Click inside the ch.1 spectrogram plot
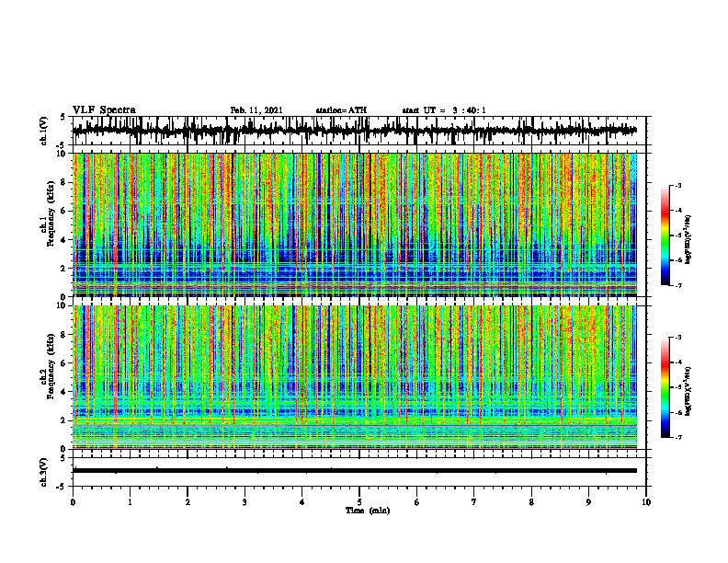The height and width of the screenshot is (563, 728). 354,224
